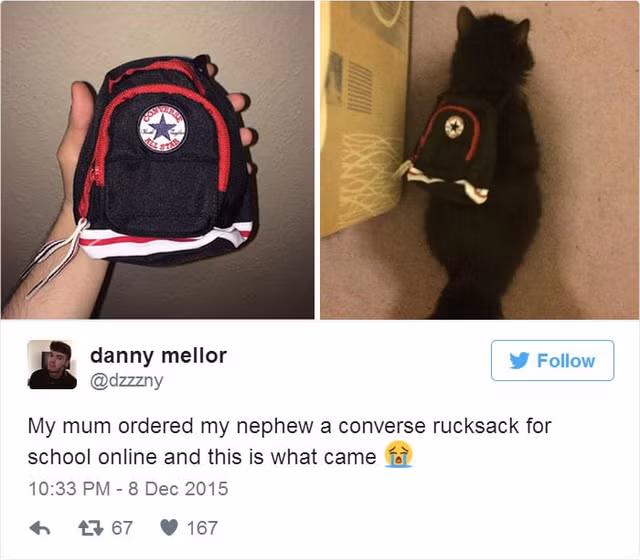Click the retweet count 67
This screenshot has width=640, height=560.
[x=122, y=528]
